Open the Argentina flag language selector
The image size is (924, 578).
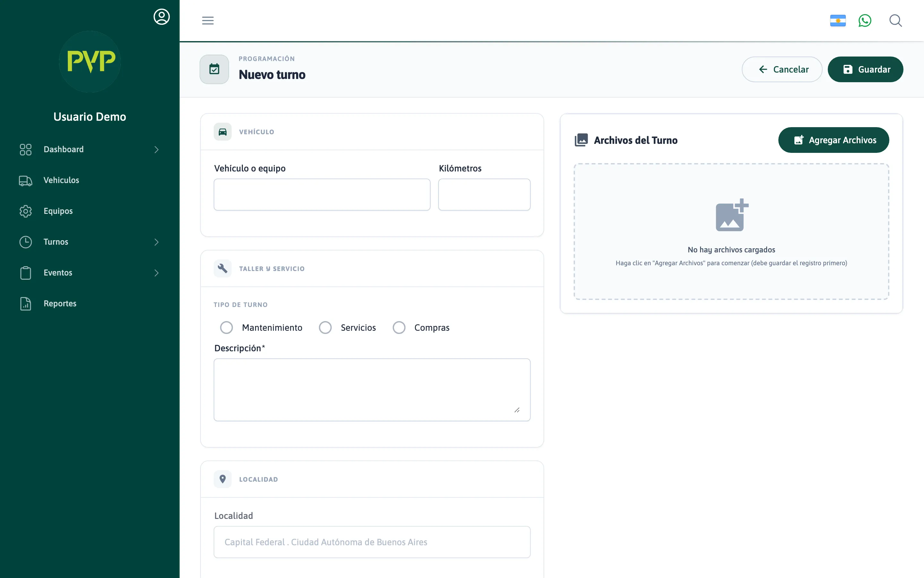838,21
